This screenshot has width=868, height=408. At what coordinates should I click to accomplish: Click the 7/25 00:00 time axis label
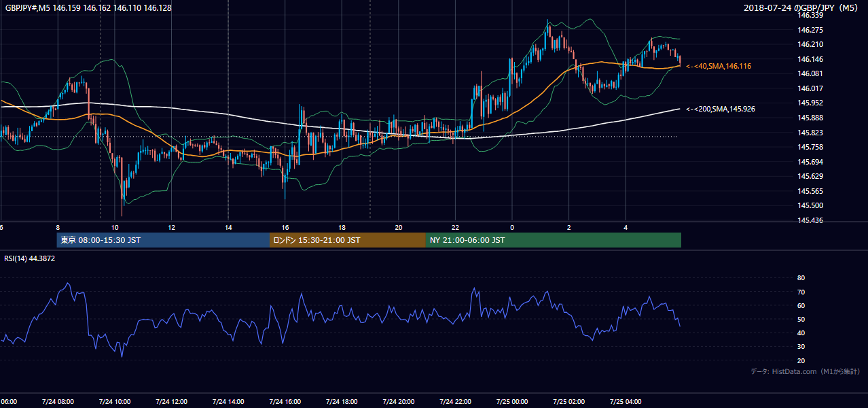coord(511,401)
